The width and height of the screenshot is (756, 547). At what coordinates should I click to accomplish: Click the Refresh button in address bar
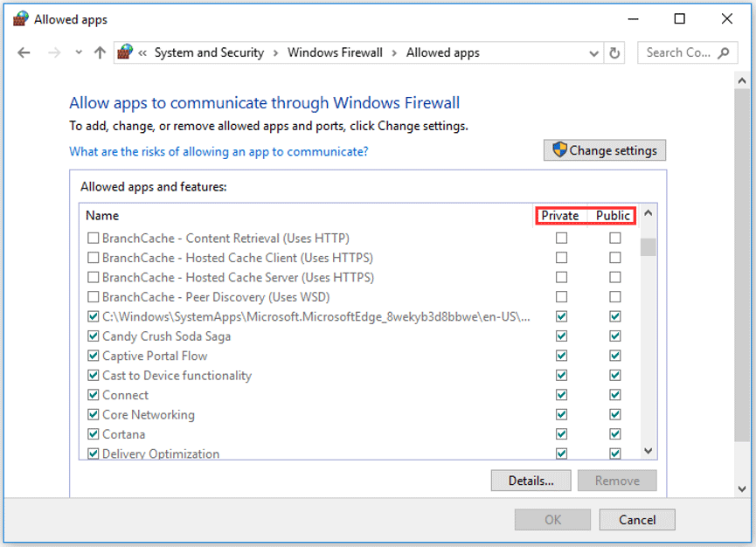tap(615, 52)
